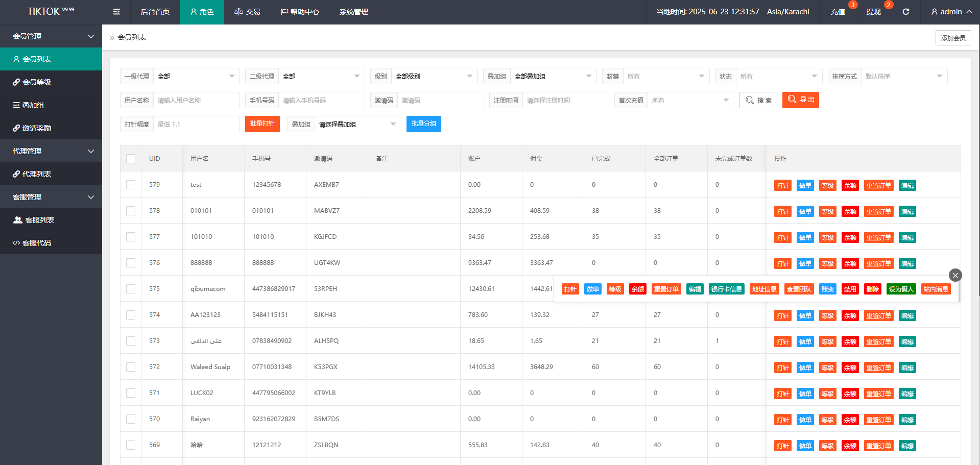Select the checkbox for user Waleed Suaip
980x465 pixels.
[131, 367]
